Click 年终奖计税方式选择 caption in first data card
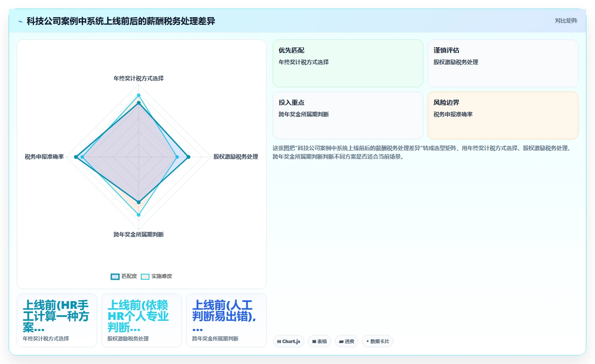Viewport: 595px width, 364px height. click(46, 338)
